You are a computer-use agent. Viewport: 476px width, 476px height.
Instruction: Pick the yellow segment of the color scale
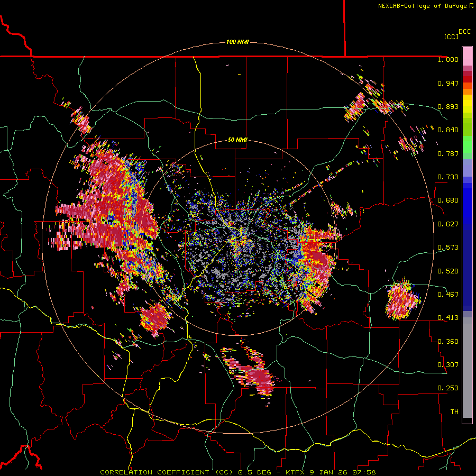467,104
